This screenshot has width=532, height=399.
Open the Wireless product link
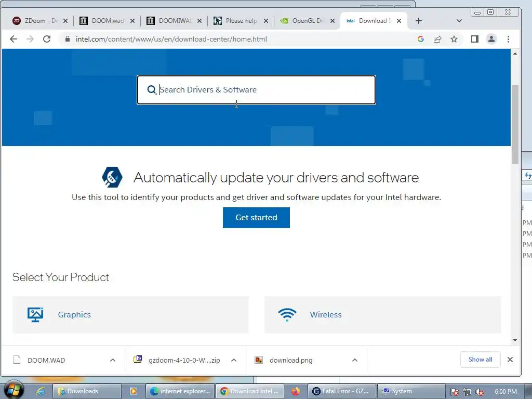point(326,314)
